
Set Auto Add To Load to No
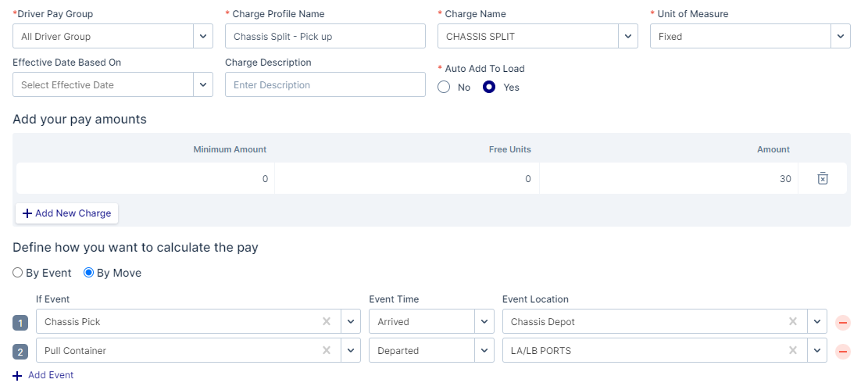(x=445, y=88)
